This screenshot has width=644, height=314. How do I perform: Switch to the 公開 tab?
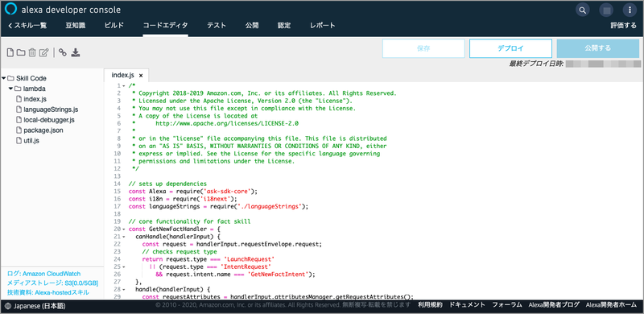[252, 26]
